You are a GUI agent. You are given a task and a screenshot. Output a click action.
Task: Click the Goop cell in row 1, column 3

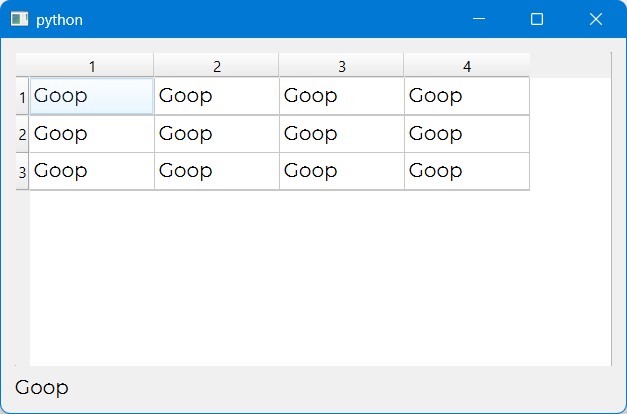[341, 97]
